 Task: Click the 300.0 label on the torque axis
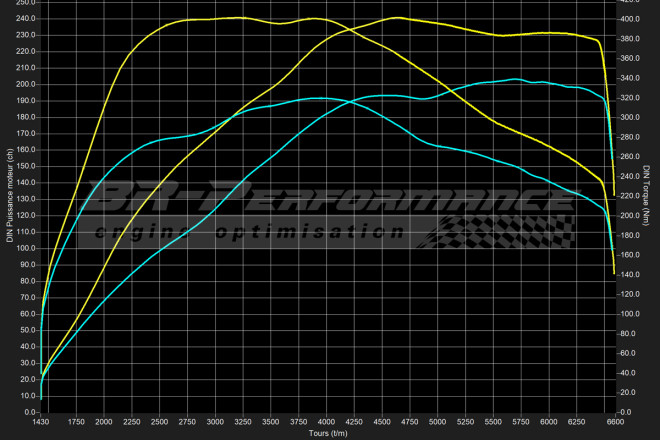click(x=628, y=118)
